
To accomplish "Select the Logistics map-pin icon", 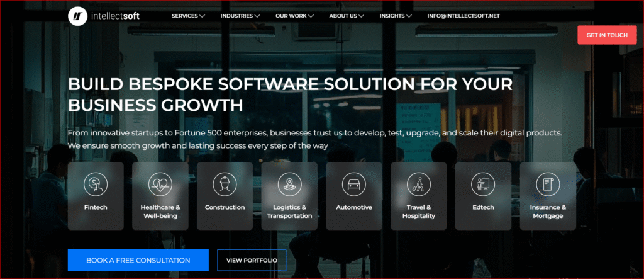I will (x=289, y=184).
